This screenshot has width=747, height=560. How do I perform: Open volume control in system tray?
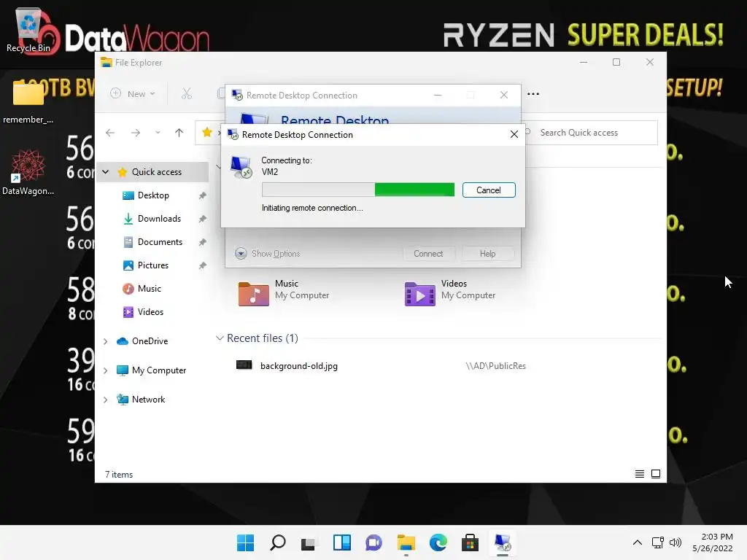pyautogui.click(x=676, y=542)
